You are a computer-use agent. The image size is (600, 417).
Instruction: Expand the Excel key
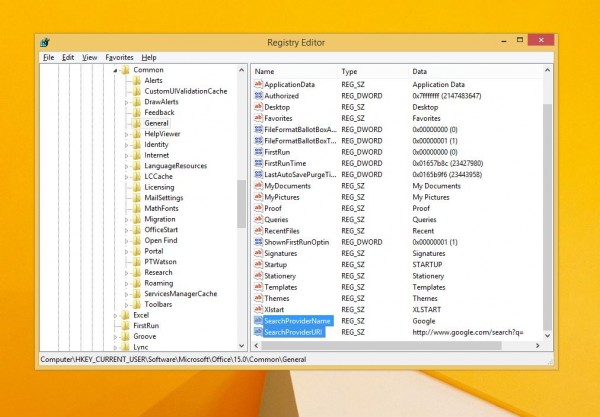115,316
